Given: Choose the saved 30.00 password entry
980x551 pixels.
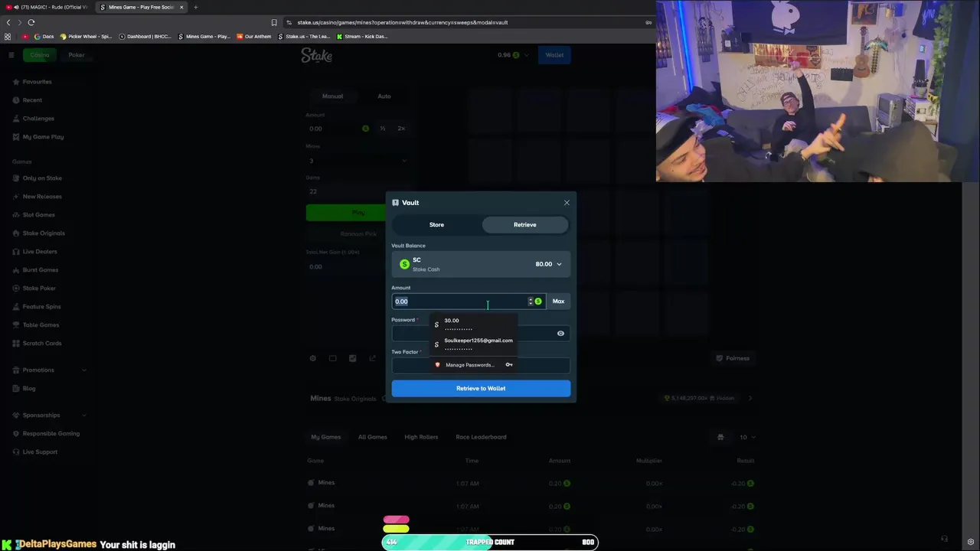Looking at the screenshot, I should point(475,324).
